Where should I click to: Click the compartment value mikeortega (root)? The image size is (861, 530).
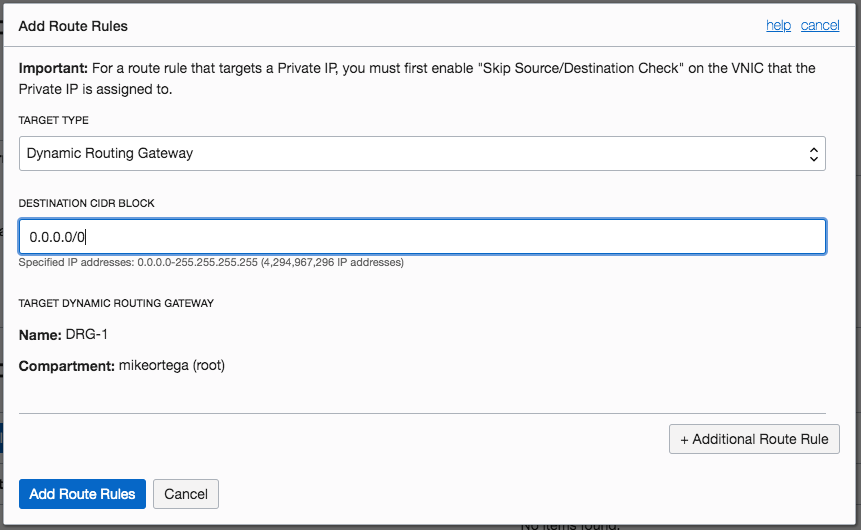(x=172, y=366)
